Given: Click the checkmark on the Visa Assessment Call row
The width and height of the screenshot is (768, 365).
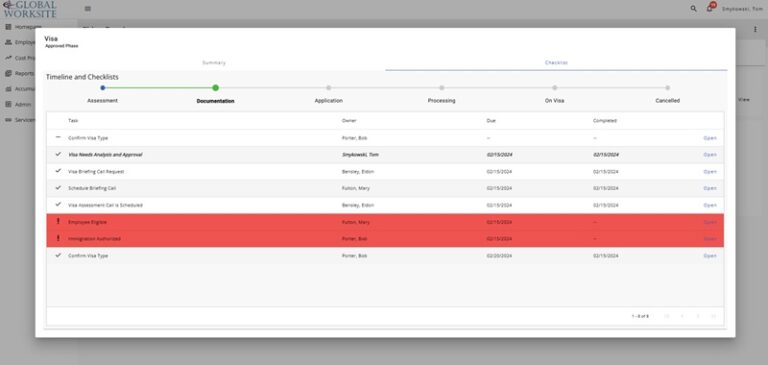Looking at the screenshot, I should tap(58, 204).
